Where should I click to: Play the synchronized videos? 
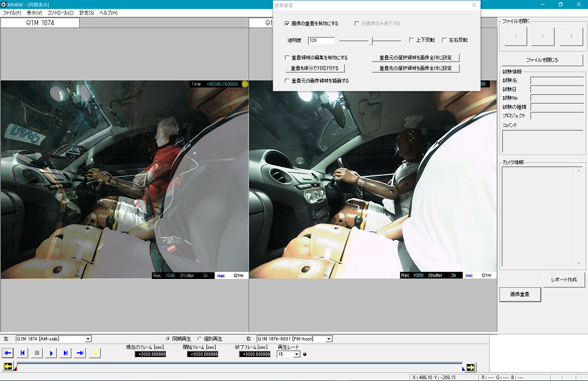coord(52,353)
